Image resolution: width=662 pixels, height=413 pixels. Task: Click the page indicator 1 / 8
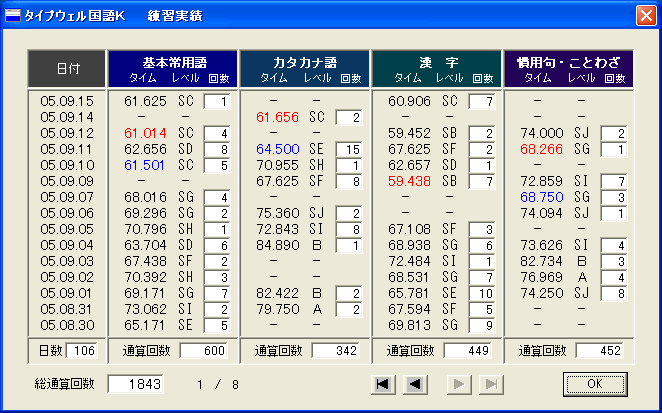click(217, 385)
